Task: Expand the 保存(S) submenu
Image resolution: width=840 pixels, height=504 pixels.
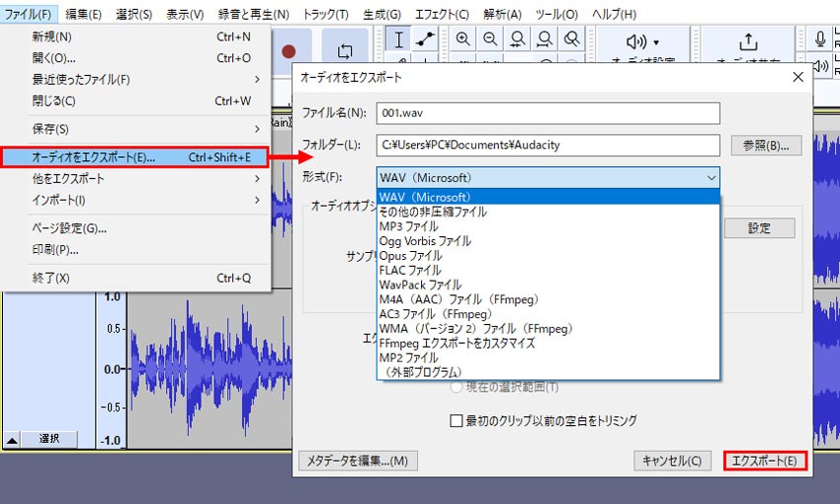Action: click(x=135, y=129)
